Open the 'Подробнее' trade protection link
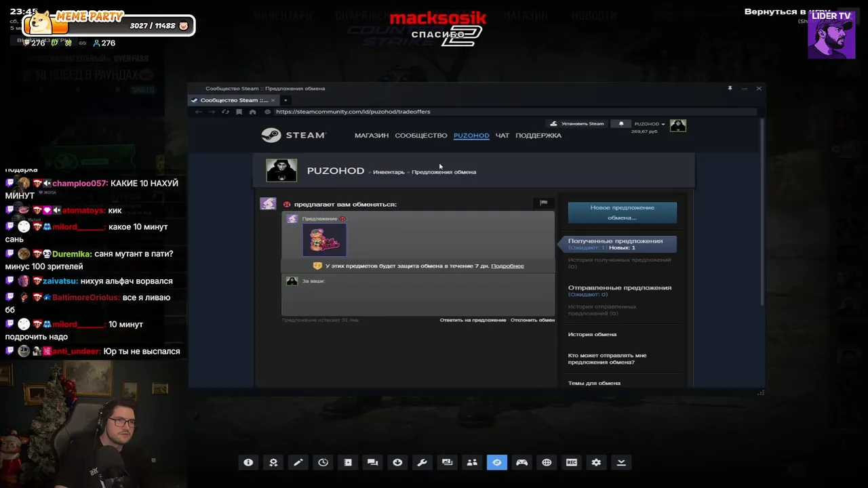 (x=507, y=266)
